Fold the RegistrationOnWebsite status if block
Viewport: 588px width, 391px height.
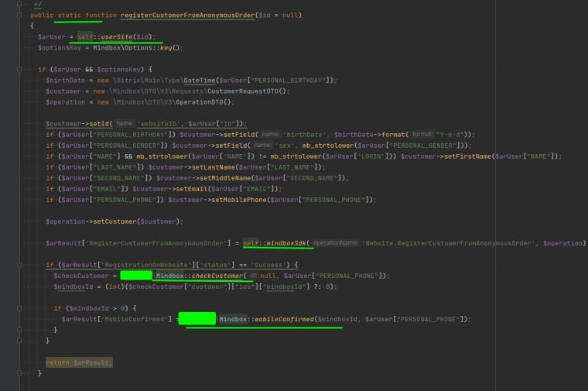pos(19,265)
